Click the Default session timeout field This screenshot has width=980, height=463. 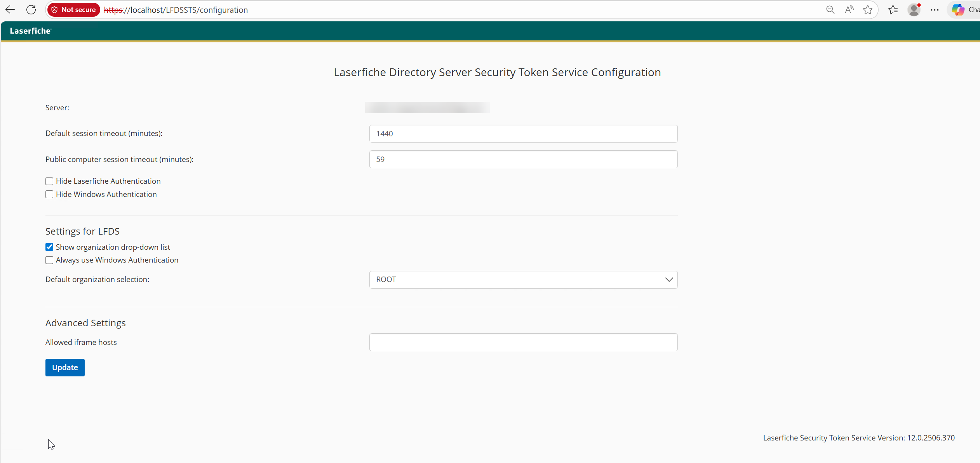tap(523, 134)
